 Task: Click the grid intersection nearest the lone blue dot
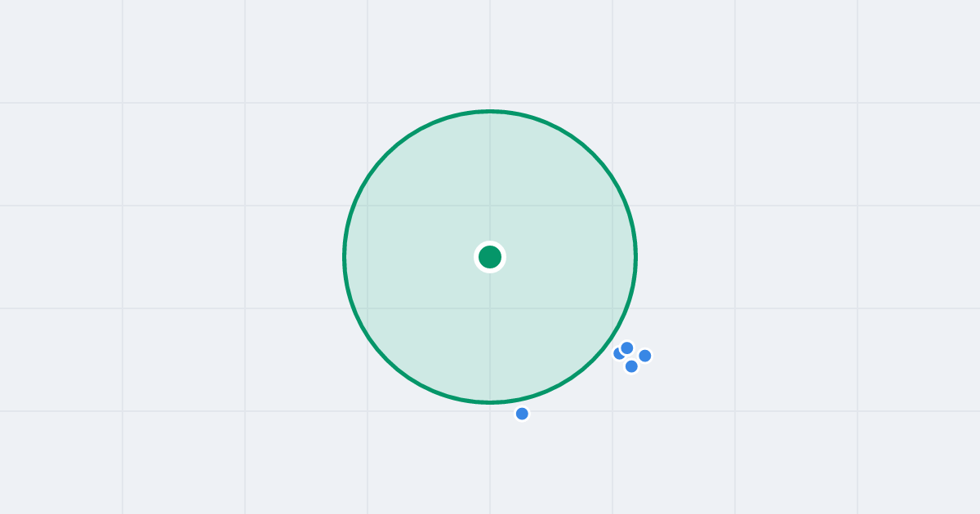[490, 411]
